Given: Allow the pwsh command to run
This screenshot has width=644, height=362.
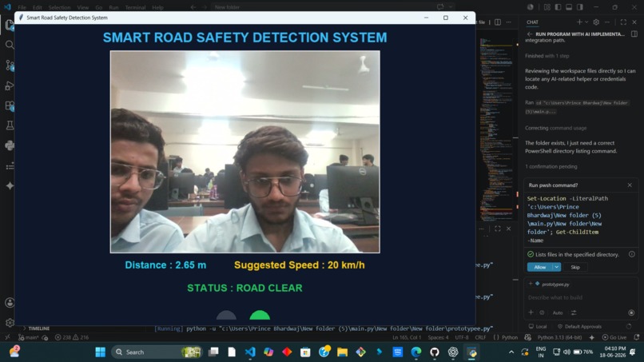Looking at the screenshot, I should click(x=539, y=267).
